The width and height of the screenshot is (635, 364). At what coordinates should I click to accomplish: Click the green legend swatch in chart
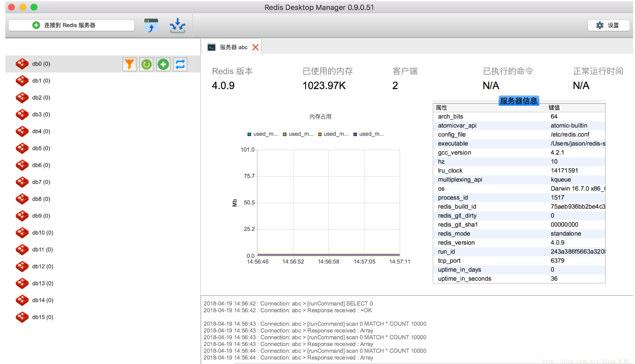pyautogui.click(x=284, y=134)
